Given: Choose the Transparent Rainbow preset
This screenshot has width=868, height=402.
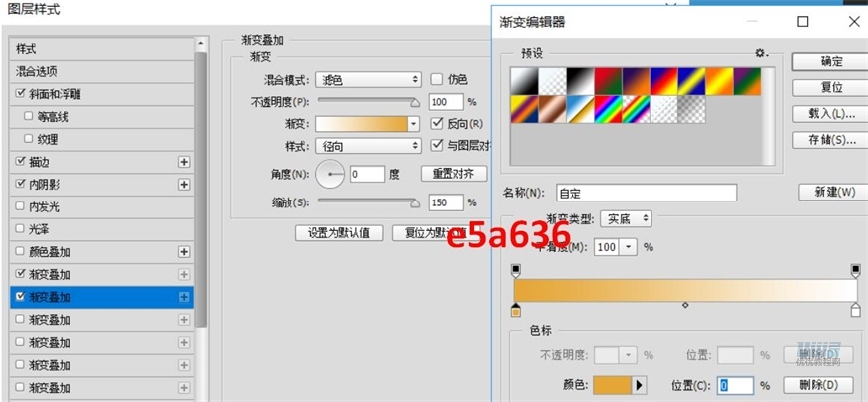Looking at the screenshot, I should pos(636,109).
